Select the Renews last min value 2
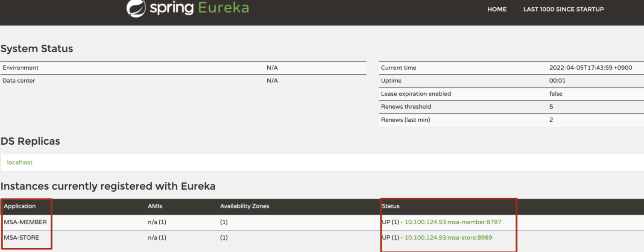 click(551, 120)
